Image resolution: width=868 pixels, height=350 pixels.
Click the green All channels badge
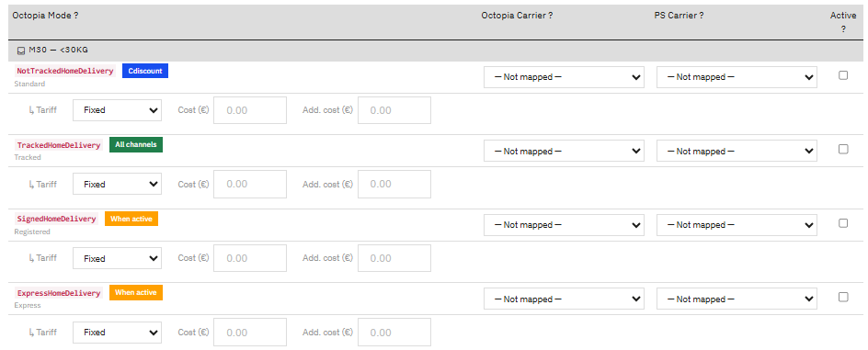click(x=136, y=145)
